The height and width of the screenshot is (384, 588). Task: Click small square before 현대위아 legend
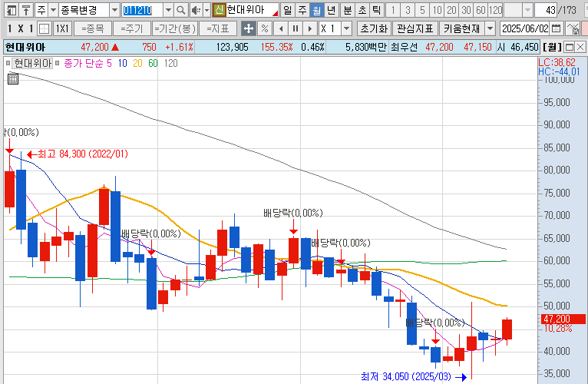tap(8, 64)
